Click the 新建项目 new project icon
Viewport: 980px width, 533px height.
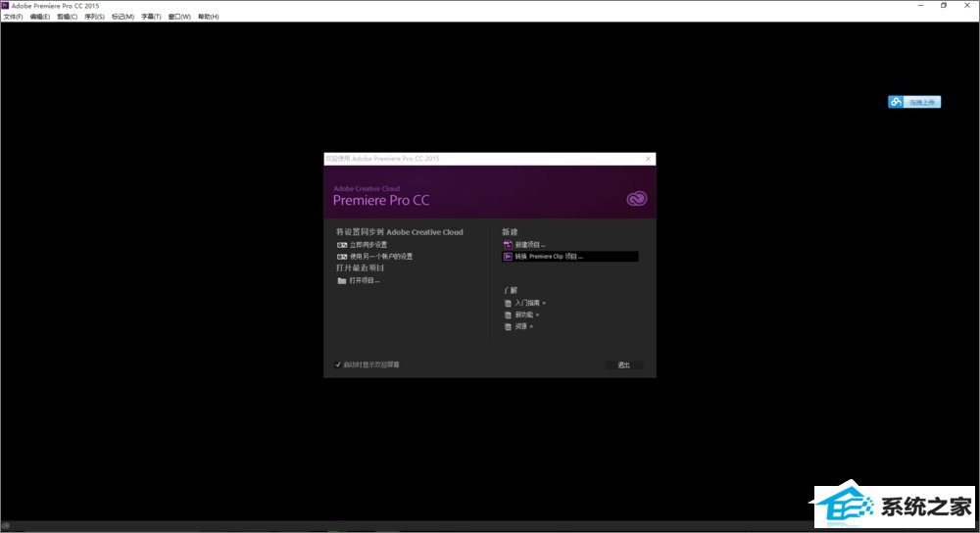click(508, 245)
